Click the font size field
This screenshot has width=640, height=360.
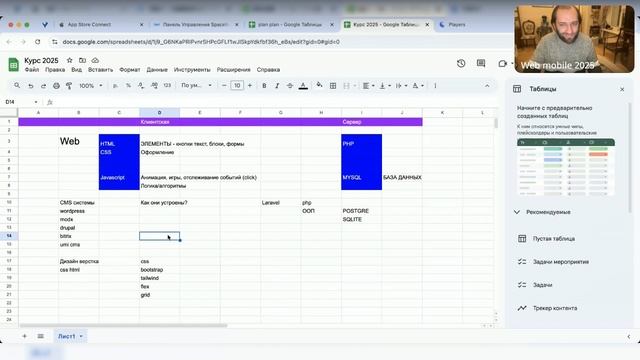(x=237, y=85)
